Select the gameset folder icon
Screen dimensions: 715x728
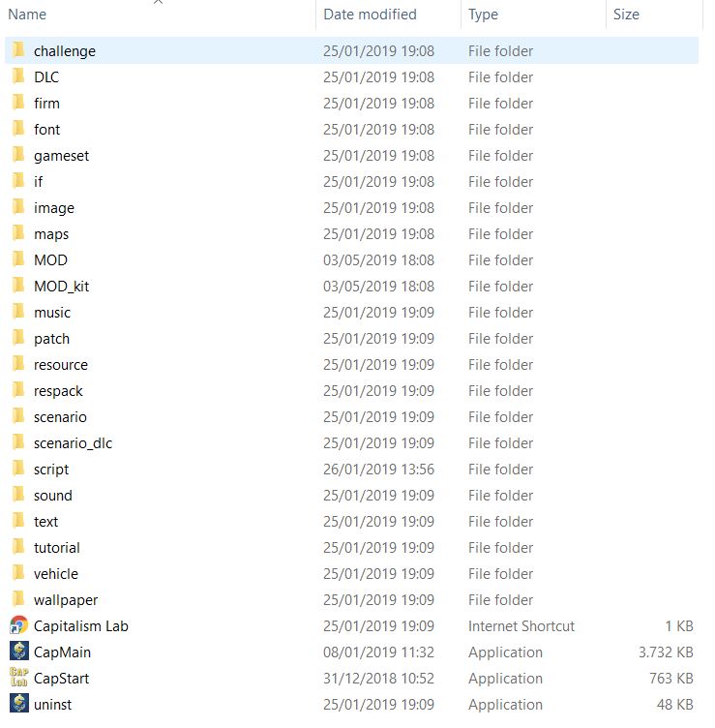[x=18, y=154]
